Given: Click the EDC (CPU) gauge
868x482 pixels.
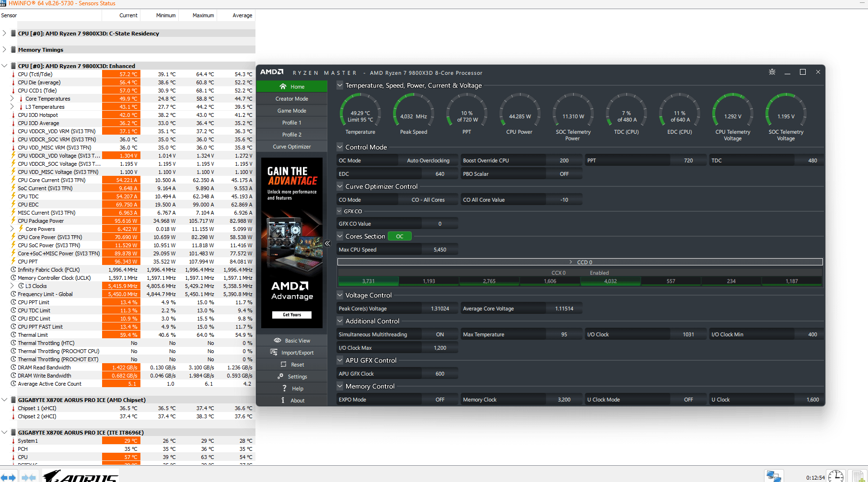Looking at the screenshot, I should pos(680,114).
